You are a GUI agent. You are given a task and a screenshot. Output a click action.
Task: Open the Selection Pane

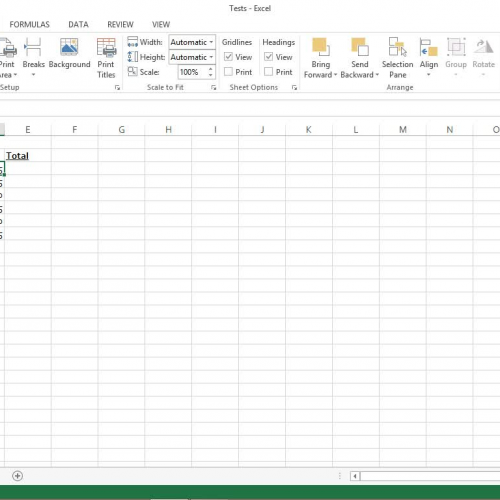tap(398, 58)
